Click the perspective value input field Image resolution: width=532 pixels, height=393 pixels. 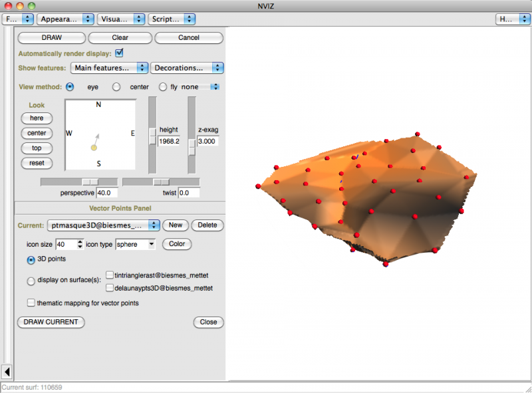point(106,193)
